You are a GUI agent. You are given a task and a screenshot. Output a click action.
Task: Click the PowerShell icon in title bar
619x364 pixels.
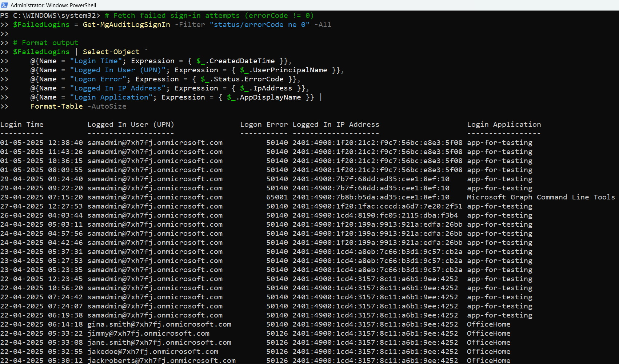pos(4,5)
